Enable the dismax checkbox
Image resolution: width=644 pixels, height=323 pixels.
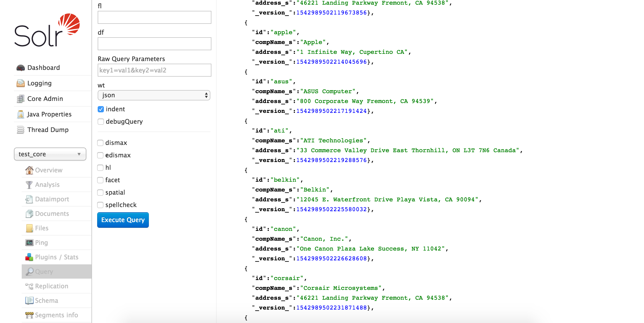[x=100, y=143]
